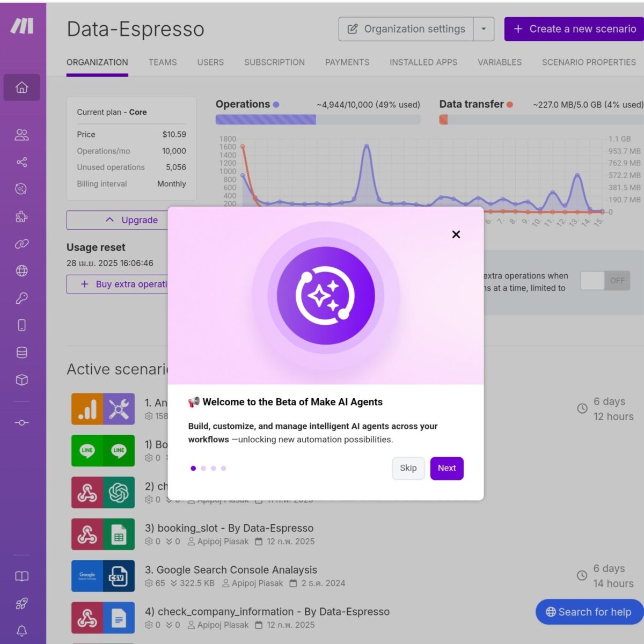Open the Team members sidebar icon
Screen dimensions: 644x644
[21, 135]
